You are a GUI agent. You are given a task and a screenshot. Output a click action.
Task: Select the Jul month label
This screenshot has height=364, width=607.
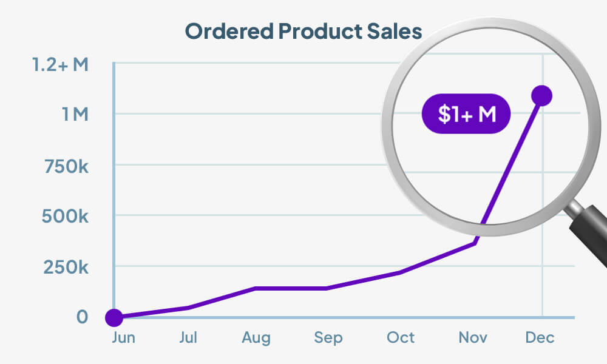tap(188, 338)
